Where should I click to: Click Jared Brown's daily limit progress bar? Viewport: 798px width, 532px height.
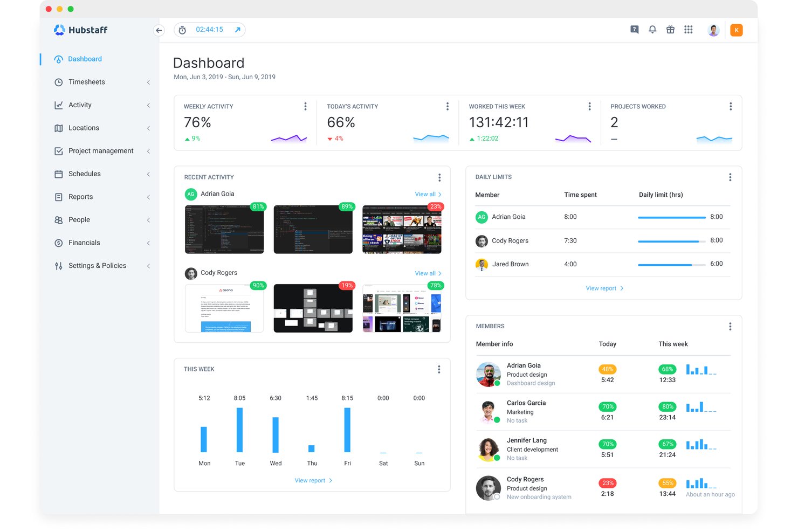tap(671, 265)
